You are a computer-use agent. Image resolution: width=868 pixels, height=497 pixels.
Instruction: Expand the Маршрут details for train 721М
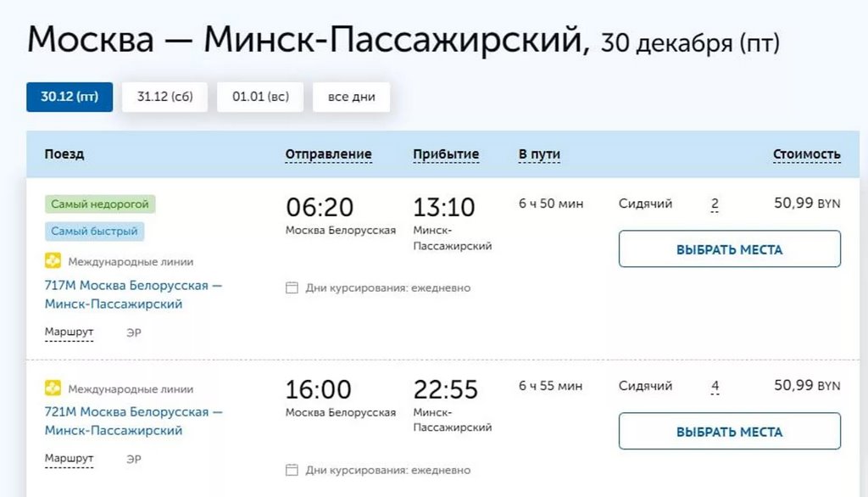tap(68, 459)
